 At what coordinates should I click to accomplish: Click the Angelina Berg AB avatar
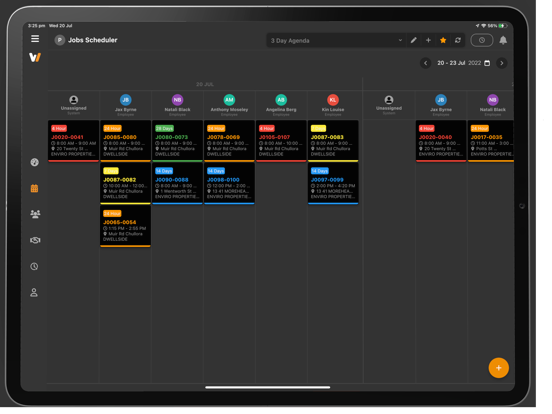coord(281,100)
